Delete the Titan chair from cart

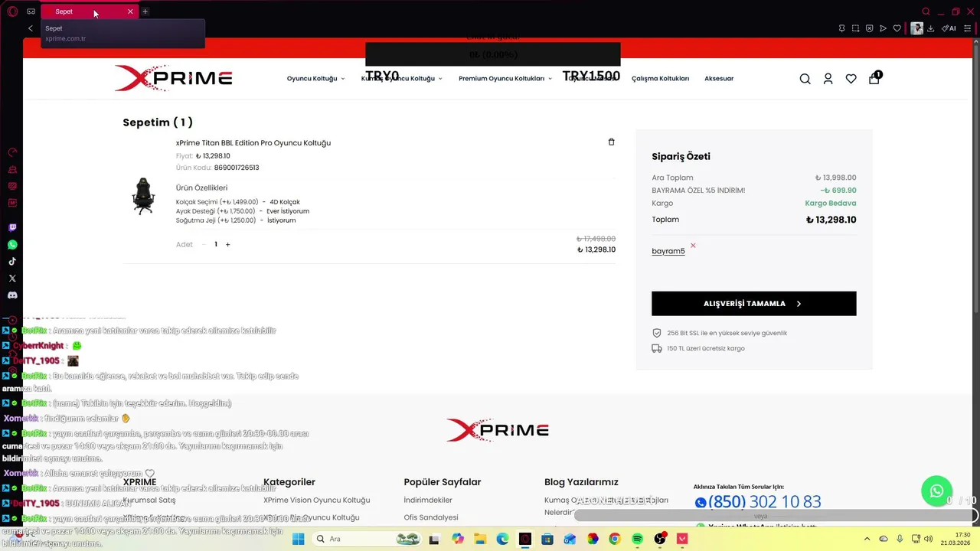(x=611, y=142)
